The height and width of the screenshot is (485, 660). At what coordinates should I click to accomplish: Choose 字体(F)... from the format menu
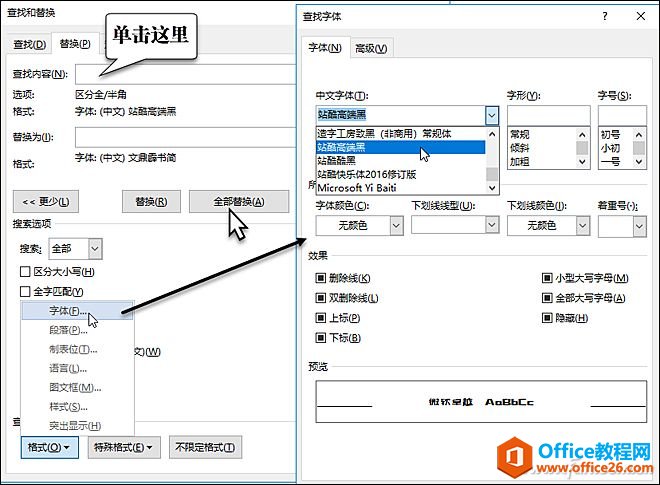(77, 311)
